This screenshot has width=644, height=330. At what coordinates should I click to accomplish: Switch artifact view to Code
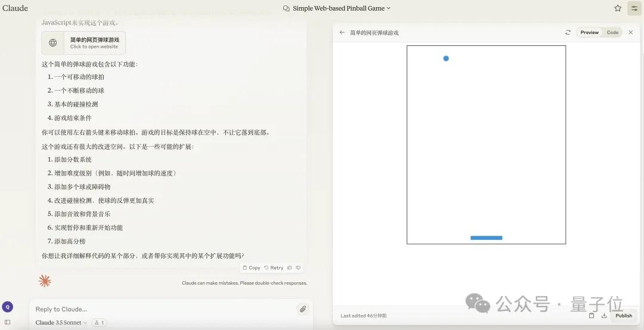[x=612, y=32]
